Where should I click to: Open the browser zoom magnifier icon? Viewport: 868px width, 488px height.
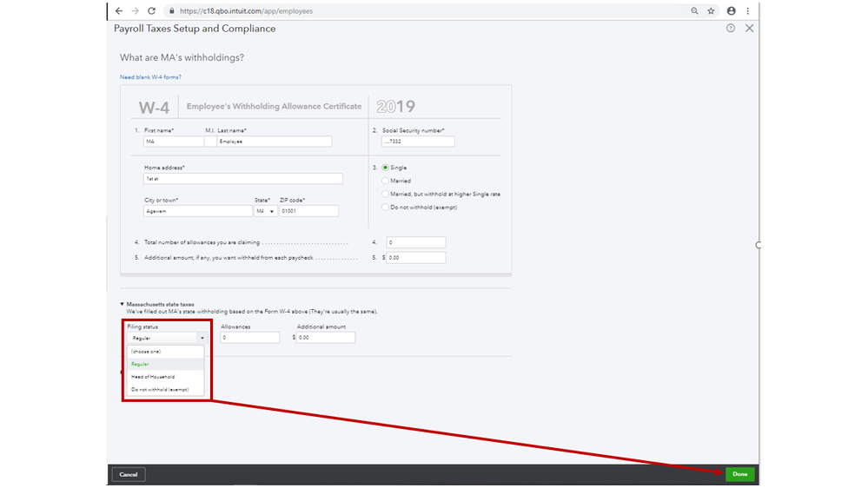click(x=694, y=11)
